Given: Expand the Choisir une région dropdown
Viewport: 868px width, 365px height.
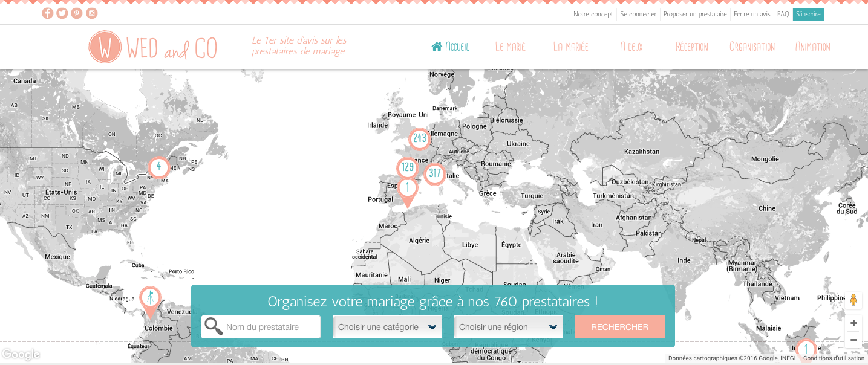Looking at the screenshot, I should coord(507,327).
